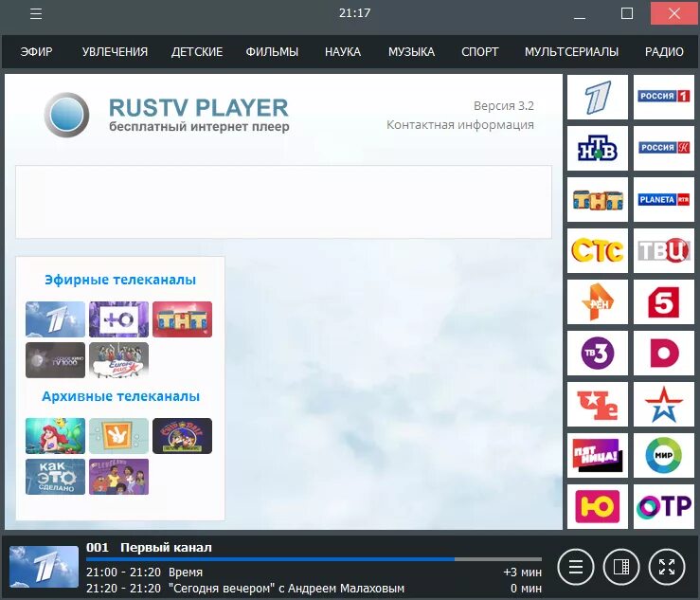The image size is (700, 600).
Task: Open the channel list round button
Action: (x=576, y=567)
